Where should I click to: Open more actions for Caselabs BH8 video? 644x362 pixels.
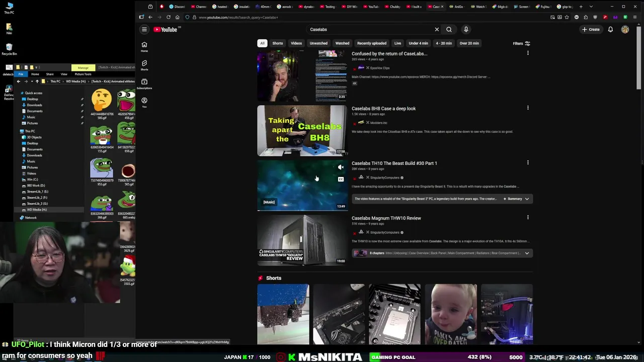[x=528, y=108]
